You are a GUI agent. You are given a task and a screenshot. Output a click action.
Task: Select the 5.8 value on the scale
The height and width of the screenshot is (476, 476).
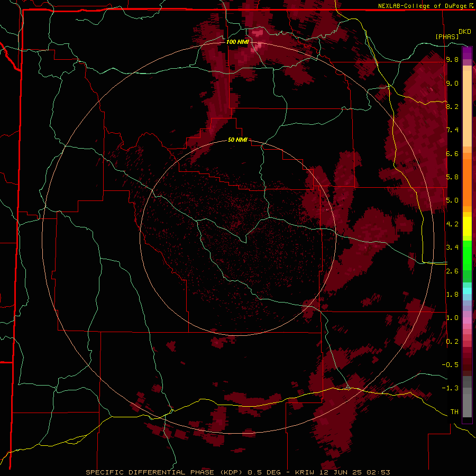[x=452, y=177]
